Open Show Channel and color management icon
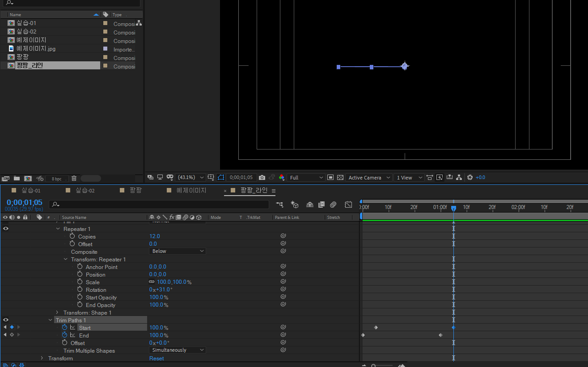Screen dimensions: 588x367 (x=281, y=177)
